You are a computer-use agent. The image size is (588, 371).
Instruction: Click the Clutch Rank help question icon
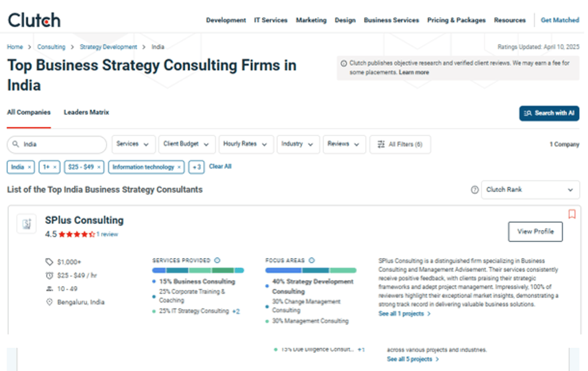(475, 190)
